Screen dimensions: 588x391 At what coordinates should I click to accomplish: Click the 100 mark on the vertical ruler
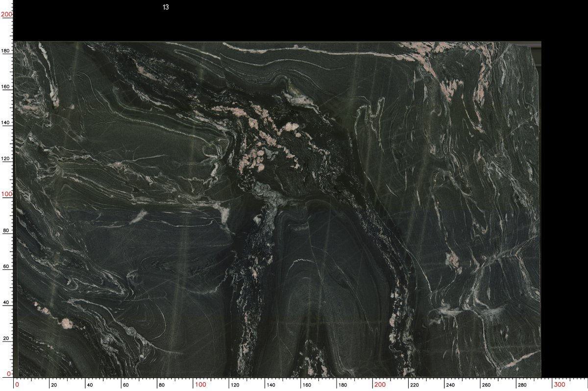point(6,194)
